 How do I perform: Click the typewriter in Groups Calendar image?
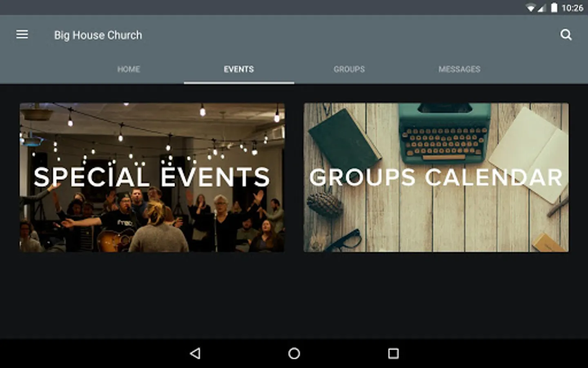click(x=445, y=133)
